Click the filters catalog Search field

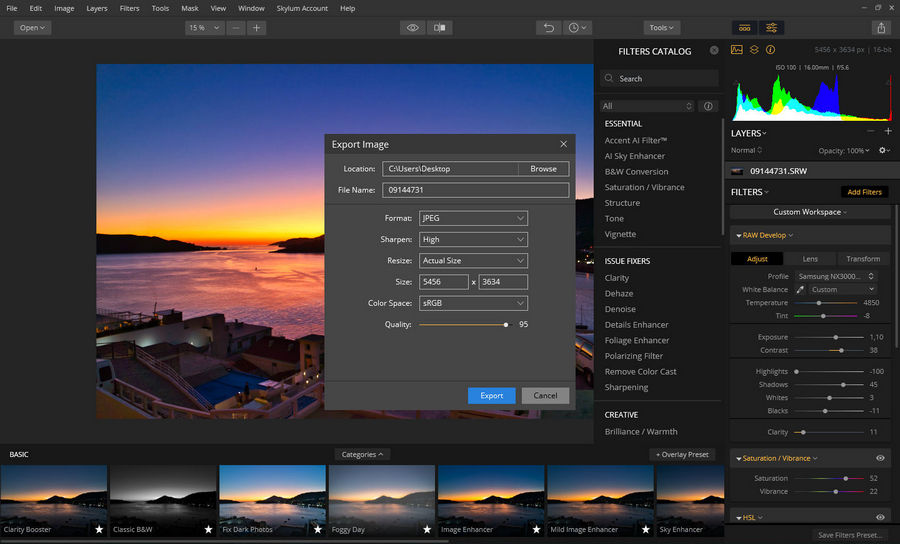pos(660,79)
